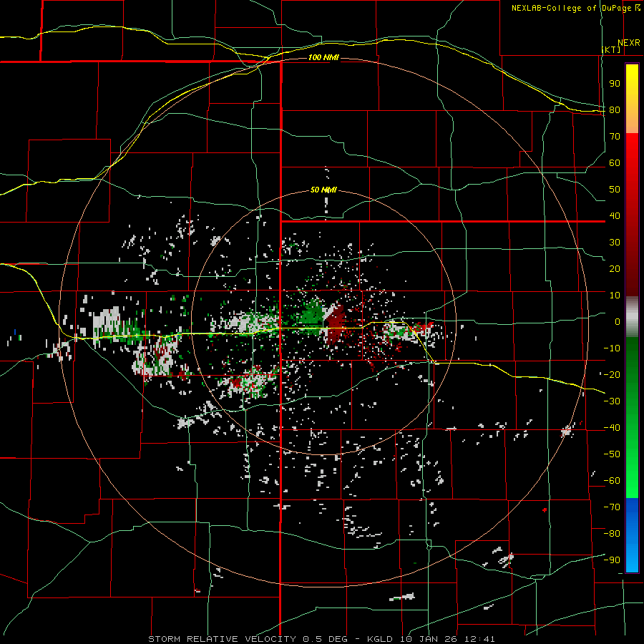Image resolution: width=644 pixels, height=644 pixels.
Task: Click the 10 value on velocity scale
Action: pos(615,296)
